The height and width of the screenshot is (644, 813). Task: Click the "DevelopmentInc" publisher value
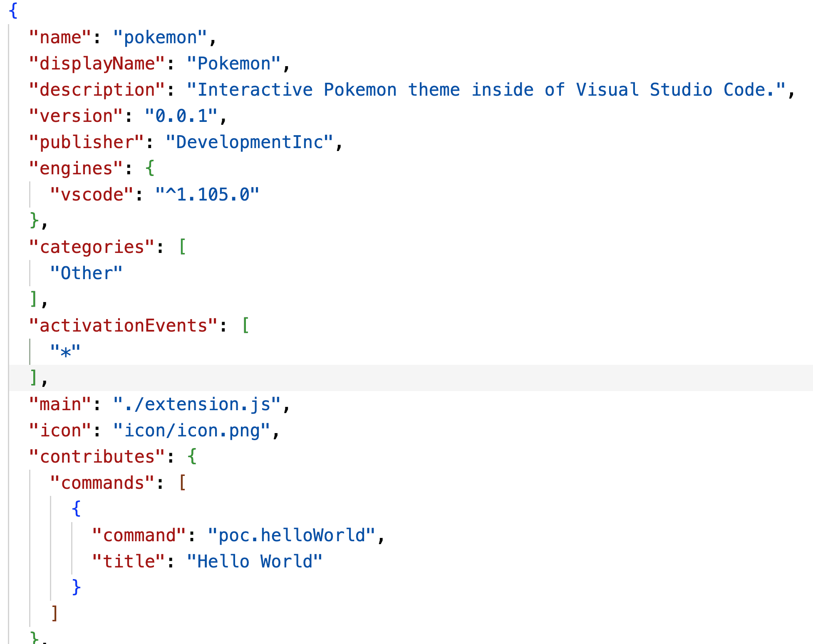pyautogui.click(x=249, y=143)
